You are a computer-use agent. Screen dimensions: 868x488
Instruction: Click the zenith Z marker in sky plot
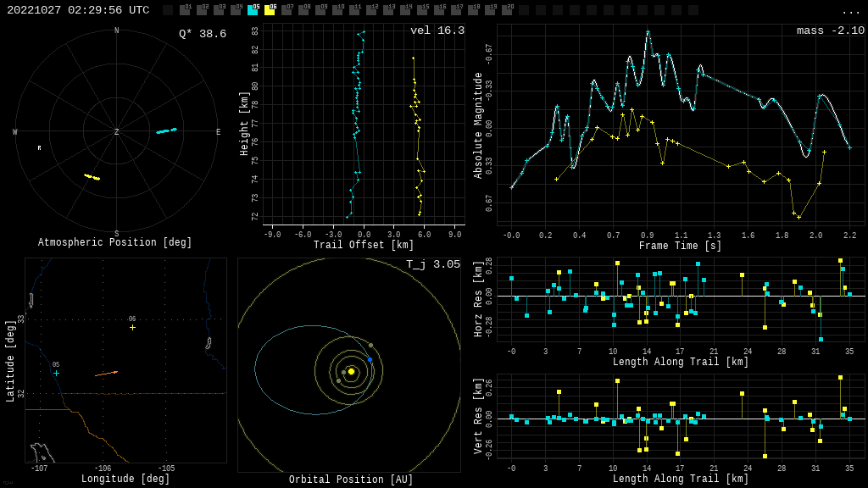(x=117, y=132)
